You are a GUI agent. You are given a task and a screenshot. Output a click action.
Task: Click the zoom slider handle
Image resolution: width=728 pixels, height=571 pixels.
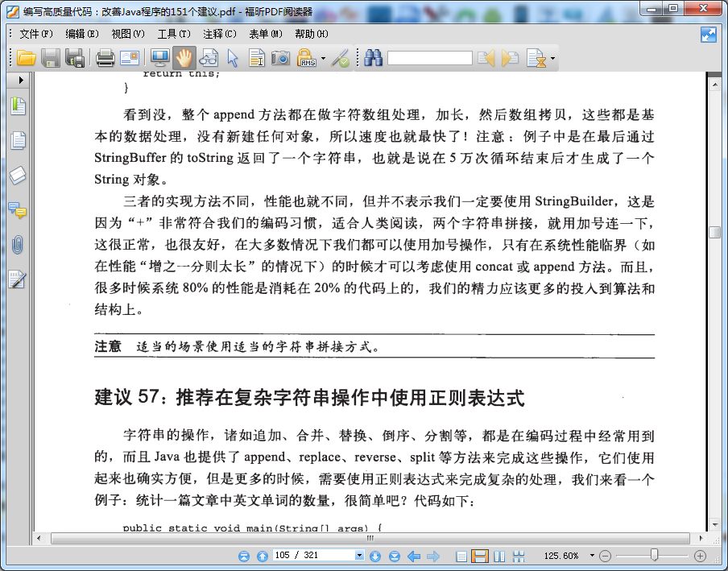[654, 555]
